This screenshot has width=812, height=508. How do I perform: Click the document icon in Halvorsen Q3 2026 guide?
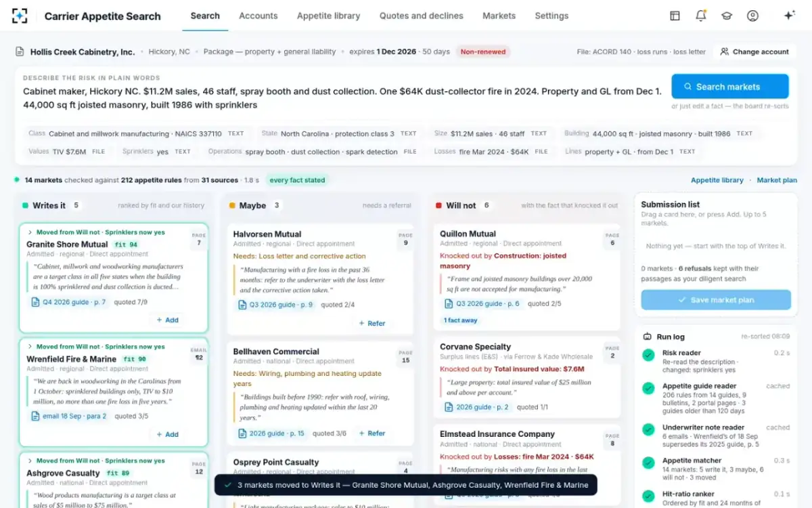point(242,305)
